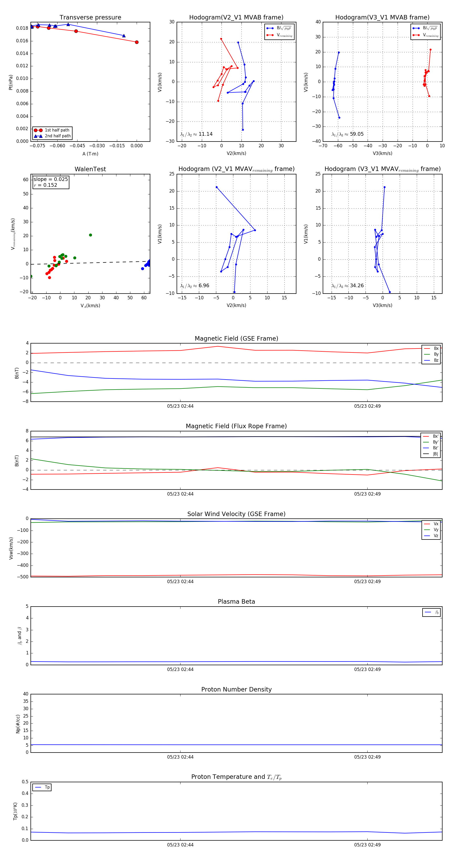The image size is (473, 868).
Task: Click the 'V_A(km/s)' axis label in WalenTest
Action: click(x=90, y=306)
